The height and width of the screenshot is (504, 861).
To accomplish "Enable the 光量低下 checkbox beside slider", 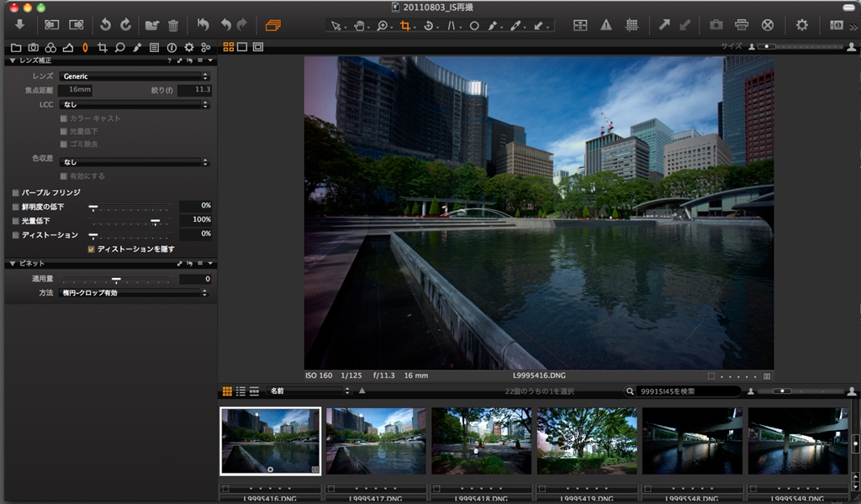I will click(15, 220).
